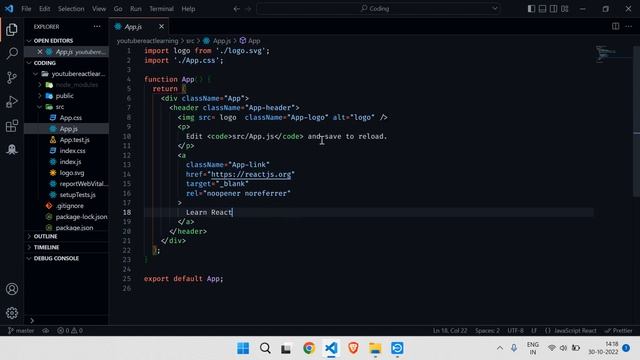Select the App.js editor tab
Image resolution: width=640 pixels, height=360 pixels.
coord(139,27)
